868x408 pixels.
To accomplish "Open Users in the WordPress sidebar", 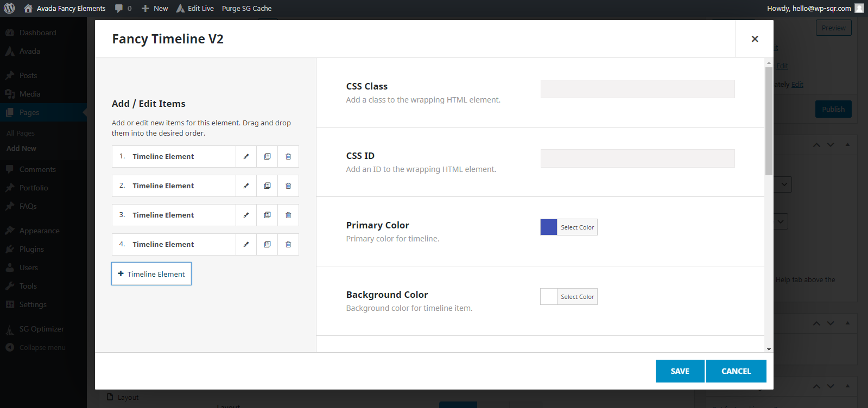I will pos(43,267).
